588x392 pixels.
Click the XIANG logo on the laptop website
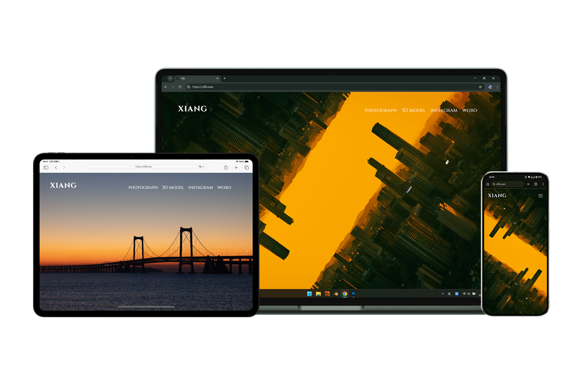192,109
